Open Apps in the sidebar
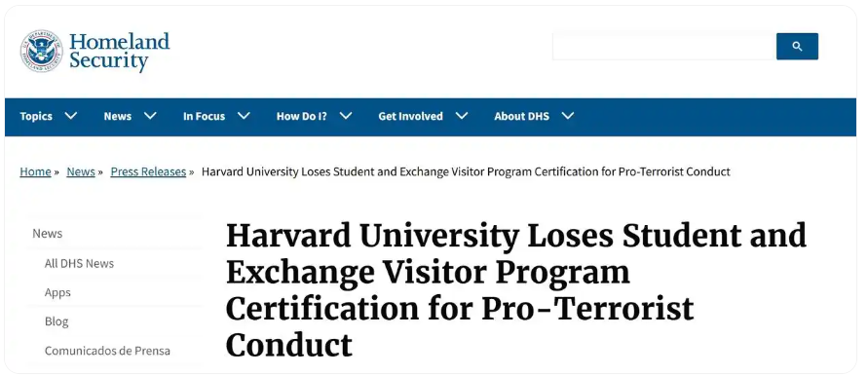 pos(57,293)
